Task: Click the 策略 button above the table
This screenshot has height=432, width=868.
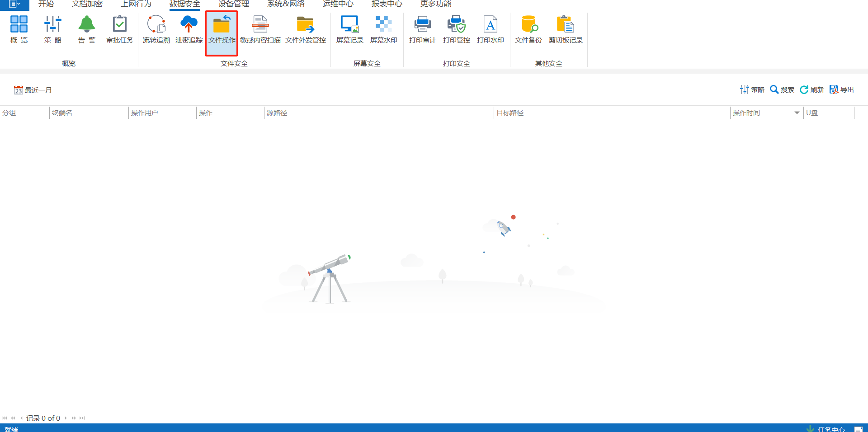Action: pos(752,89)
